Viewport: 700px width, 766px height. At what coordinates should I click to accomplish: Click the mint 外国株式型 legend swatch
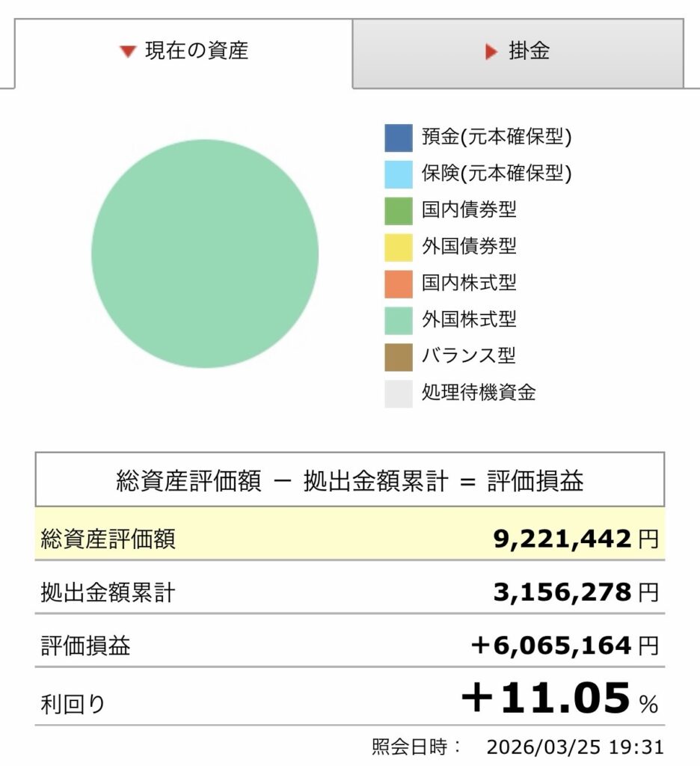click(399, 319)
